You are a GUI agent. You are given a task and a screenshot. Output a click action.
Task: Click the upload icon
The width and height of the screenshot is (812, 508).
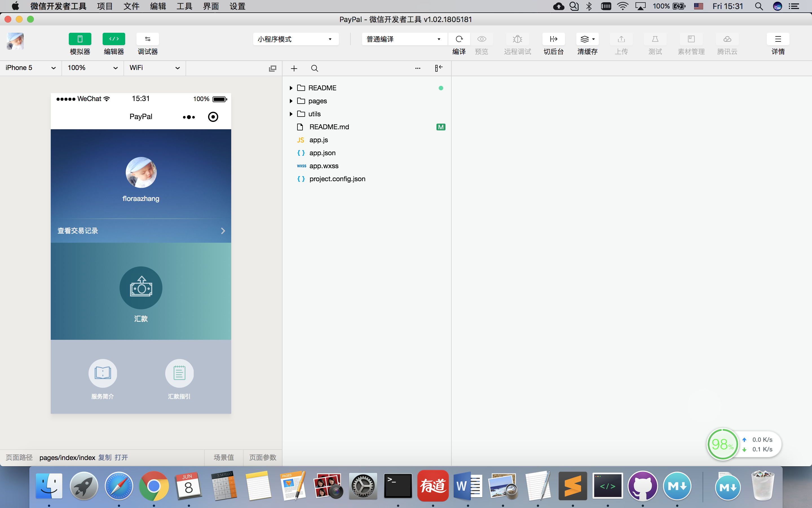(621, 39)
